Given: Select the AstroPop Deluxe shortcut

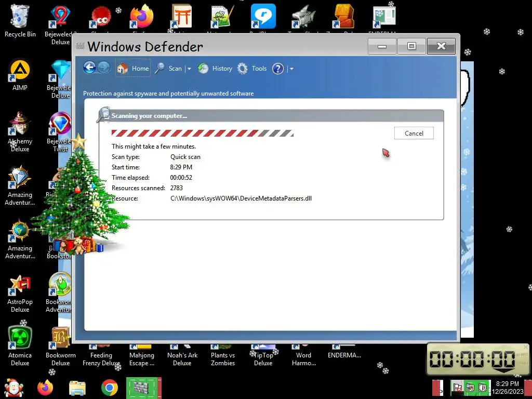Looking at the screenshot, I should tap(20, 293).
